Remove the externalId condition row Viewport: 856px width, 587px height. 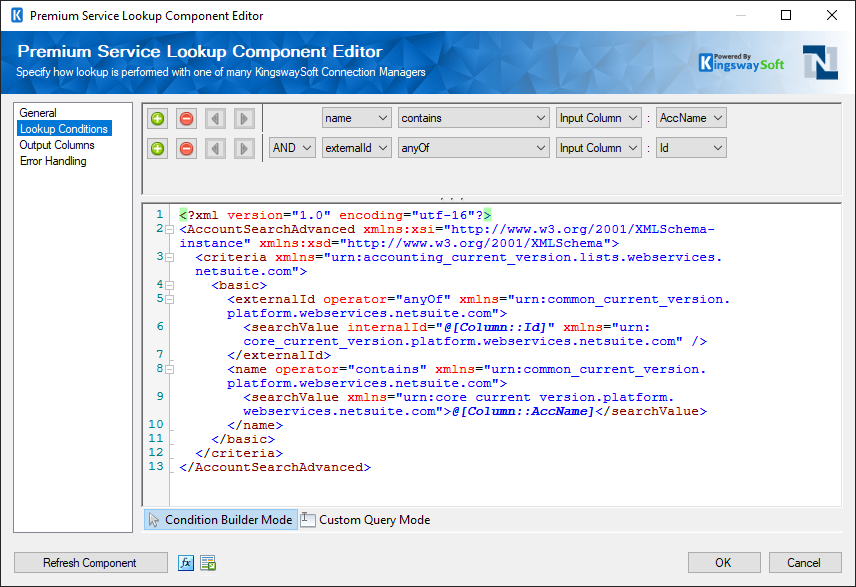[x=187, y=148]
